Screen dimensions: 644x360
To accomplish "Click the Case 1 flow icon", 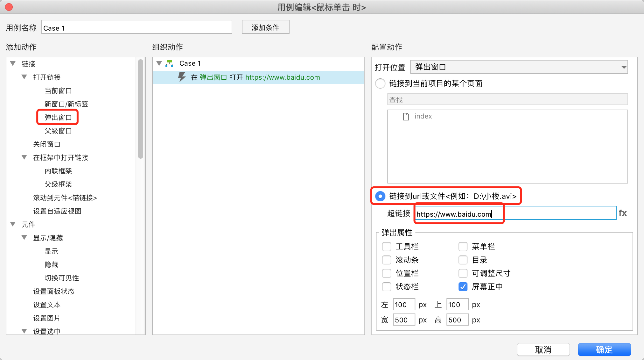I will 170,63.
